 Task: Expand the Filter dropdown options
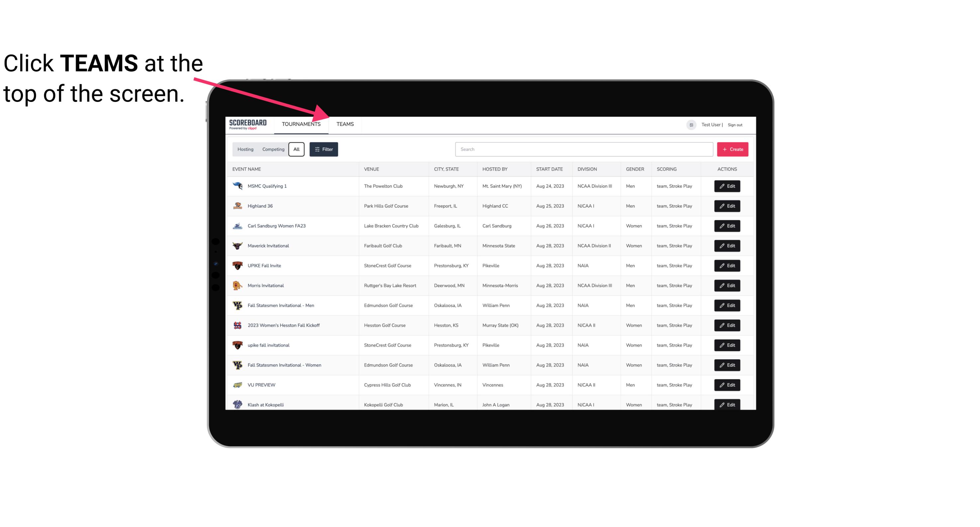325,149
